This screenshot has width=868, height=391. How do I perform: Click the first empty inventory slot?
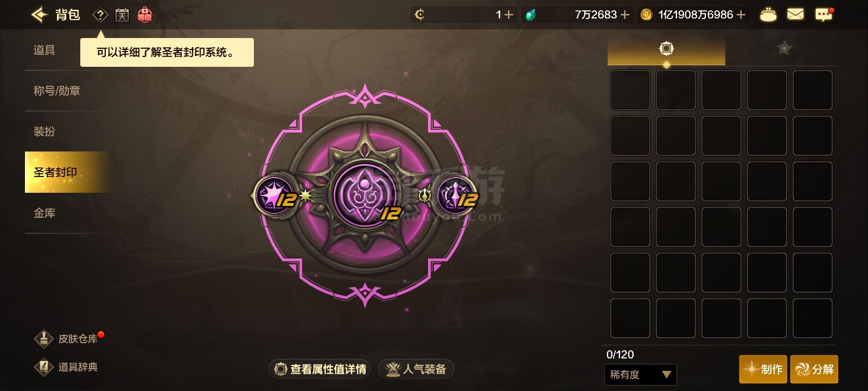pos(630,90)
